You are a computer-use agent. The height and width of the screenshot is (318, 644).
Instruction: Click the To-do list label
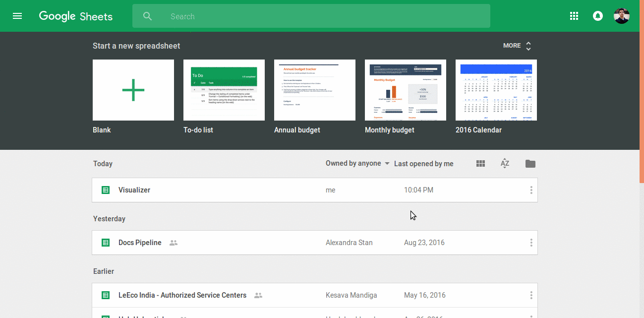tap(198, 130)
